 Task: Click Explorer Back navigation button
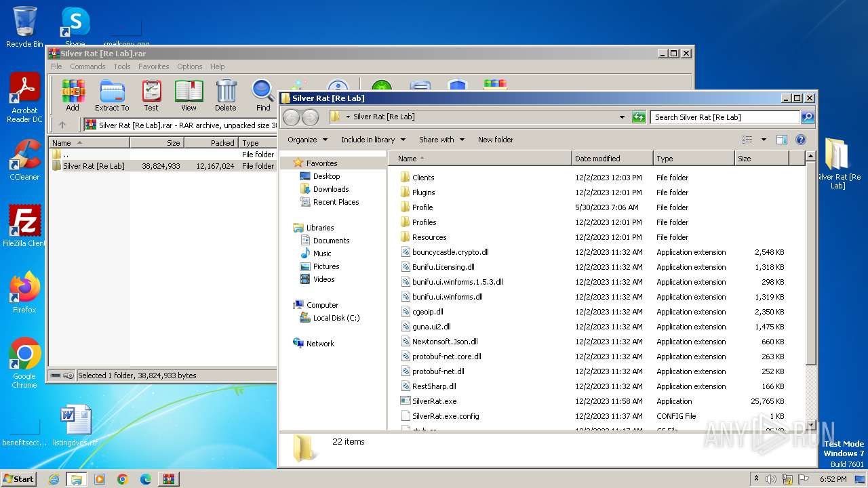coord(292,117)
